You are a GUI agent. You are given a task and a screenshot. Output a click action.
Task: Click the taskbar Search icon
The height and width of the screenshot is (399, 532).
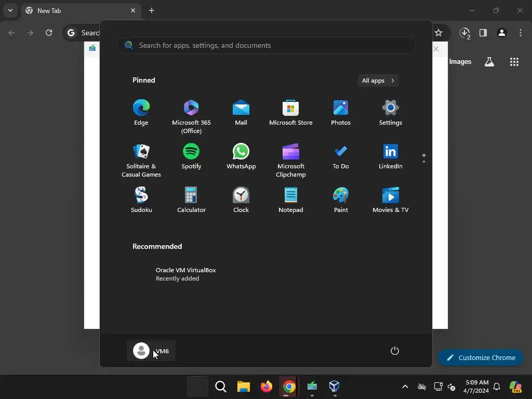[x=220, y=387]
